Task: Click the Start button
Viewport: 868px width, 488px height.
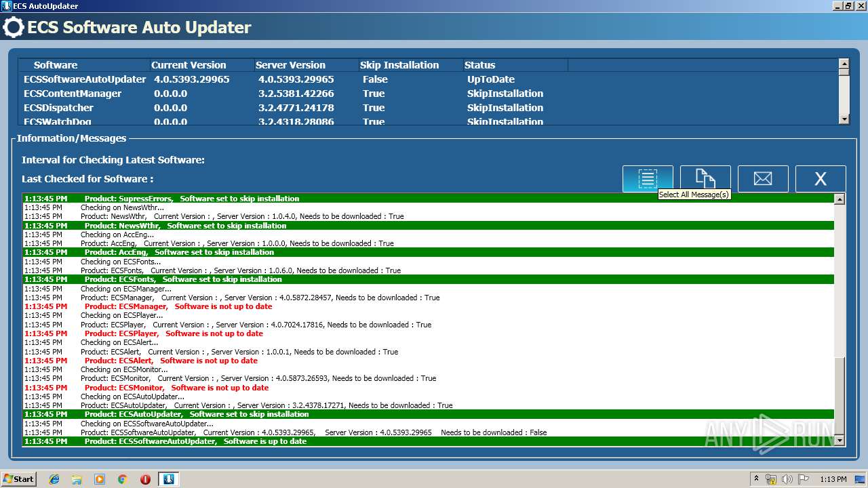Action: point(19,479)
